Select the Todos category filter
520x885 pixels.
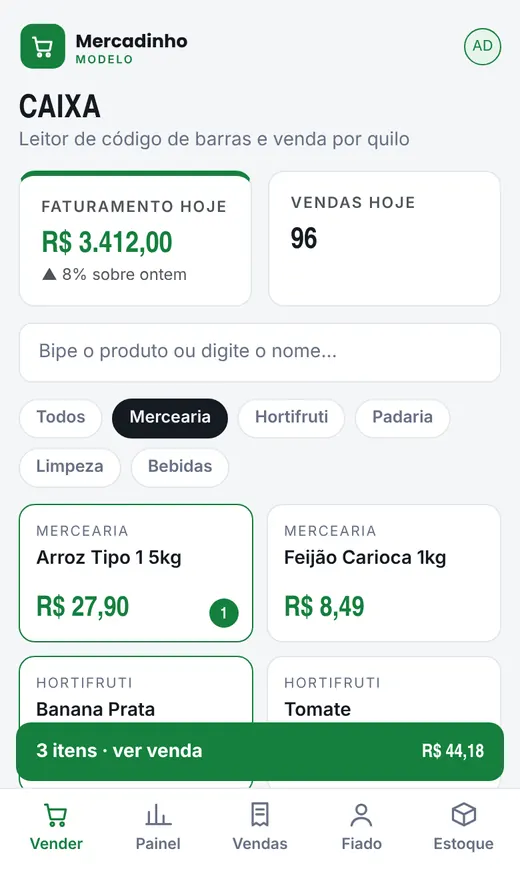pyautogui.click(x=60, y=418)
